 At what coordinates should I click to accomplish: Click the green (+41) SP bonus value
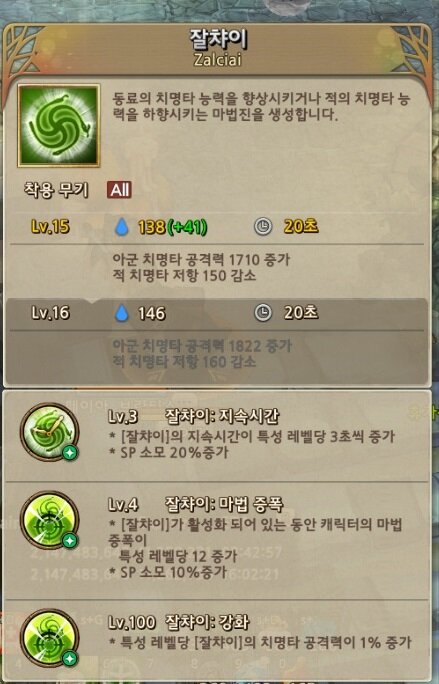coord(188,227)
